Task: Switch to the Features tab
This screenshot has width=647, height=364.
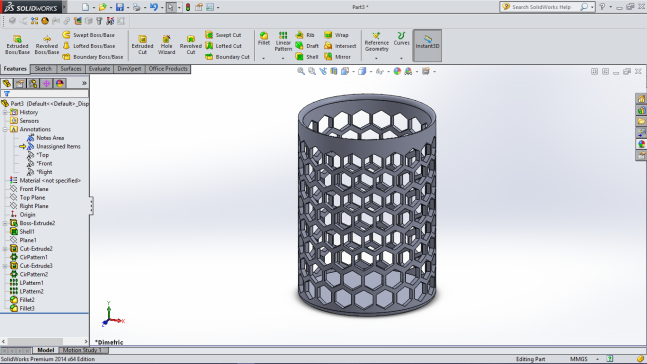Action: (x=15, y=69)
